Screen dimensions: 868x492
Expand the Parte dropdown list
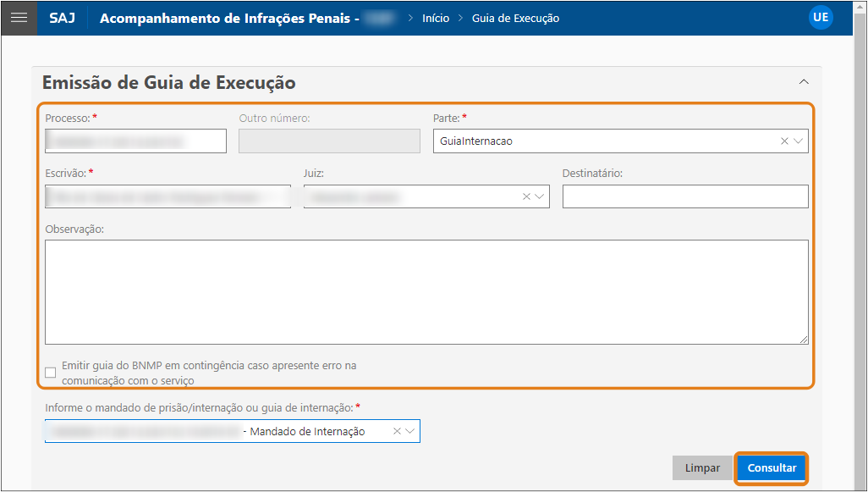click(798, 141)
